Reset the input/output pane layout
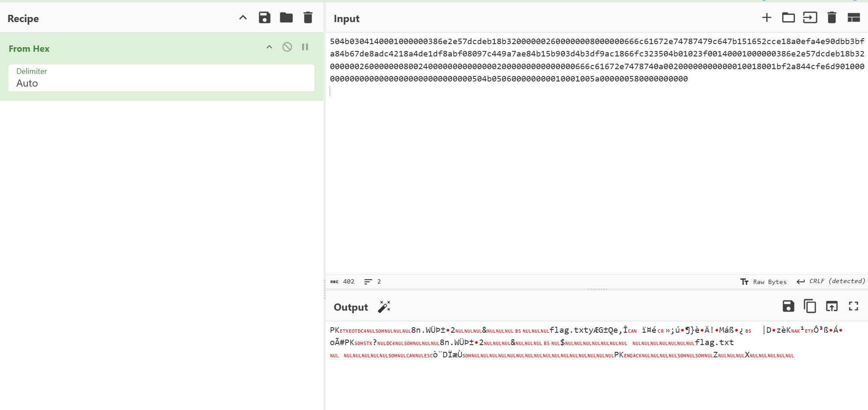This screenshot has width=868, height=410. pyautogui.click(x=854, y=18)
